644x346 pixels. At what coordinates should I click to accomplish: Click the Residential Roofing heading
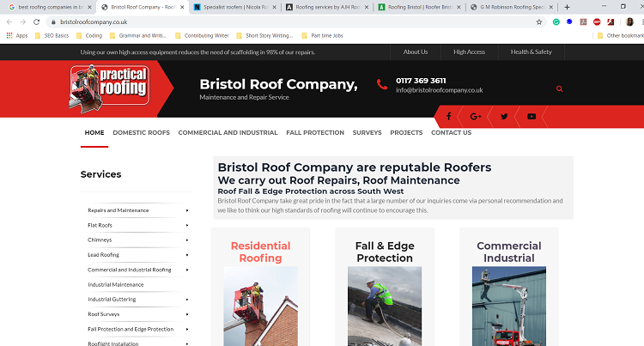260,252
